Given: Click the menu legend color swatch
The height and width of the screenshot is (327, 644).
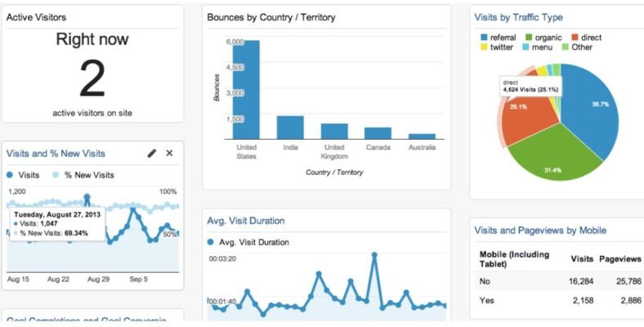Looking at the screenshot, I should point(525,47).
